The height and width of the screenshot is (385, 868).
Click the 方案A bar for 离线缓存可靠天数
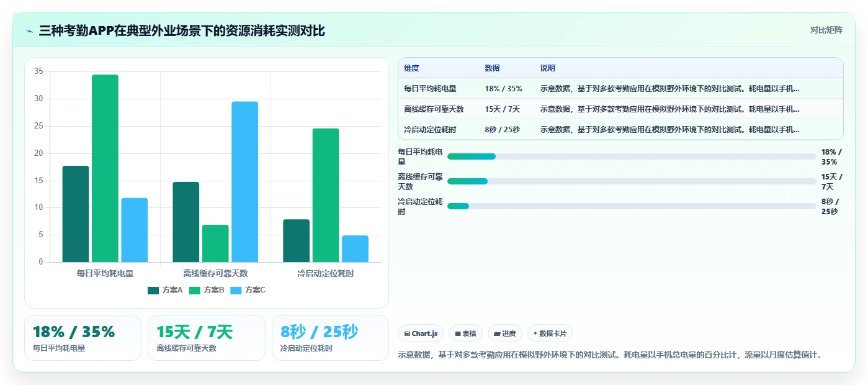tap(186, 222)
